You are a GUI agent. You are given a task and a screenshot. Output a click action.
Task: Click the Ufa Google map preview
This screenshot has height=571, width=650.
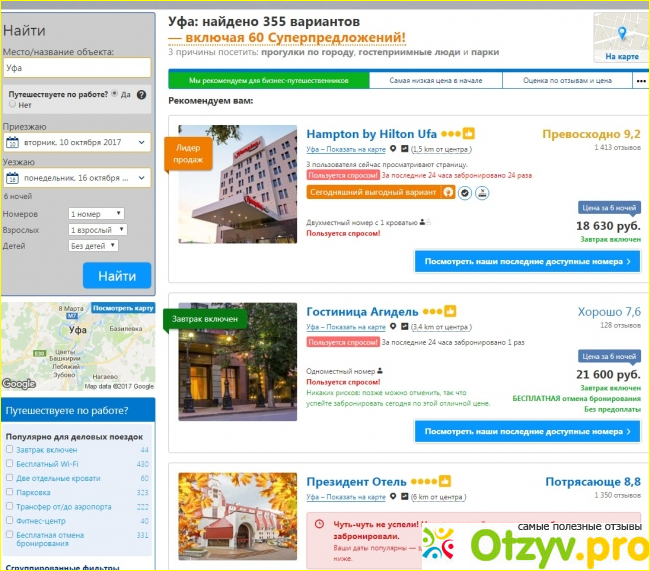click(78, 346)
